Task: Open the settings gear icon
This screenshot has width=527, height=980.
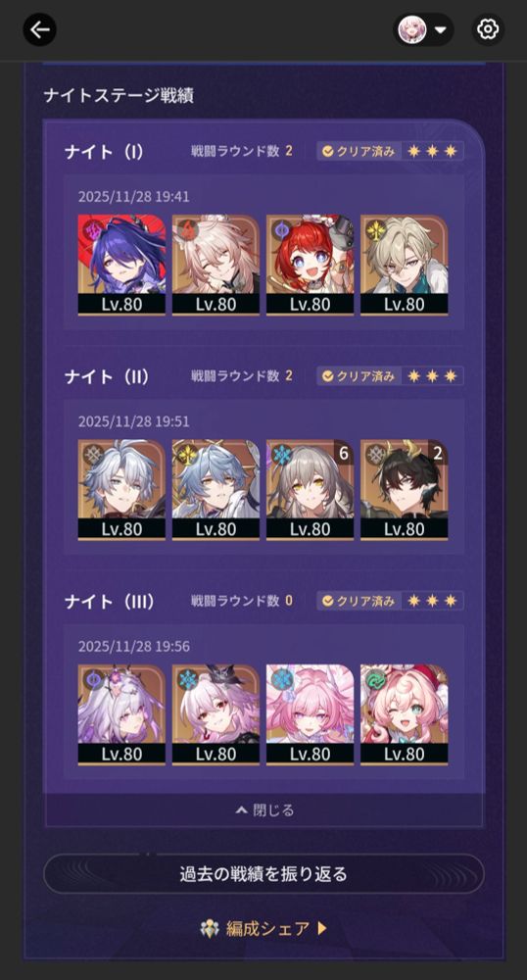Action: [x=488, y=29]
